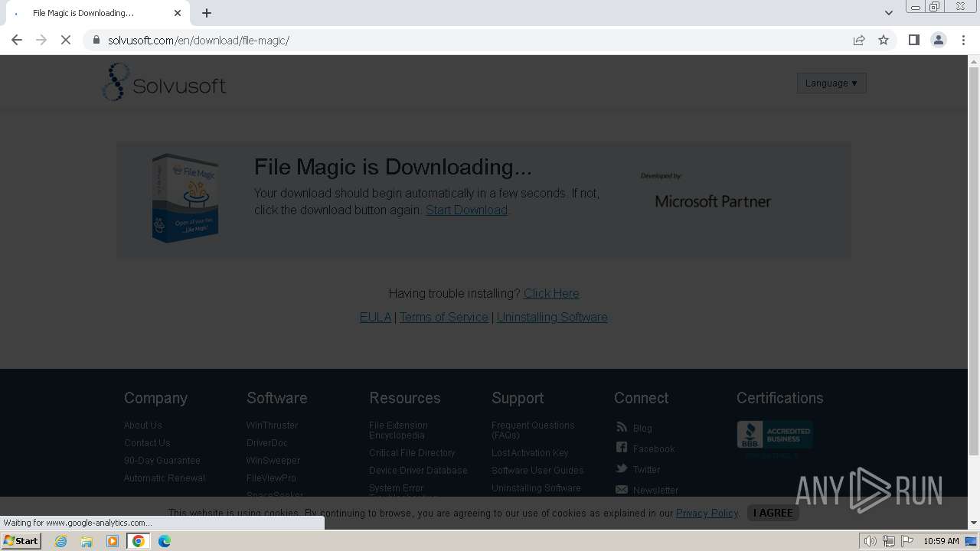The width and height of the screenshot is (980, 551).
Task: Open the DriverDoc software link
Action: tap(267, 443)
